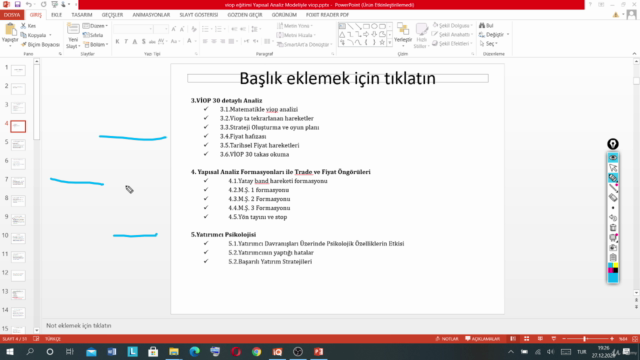
Task: Click the clear formatting eraser icon
Action: pos(193,29)
